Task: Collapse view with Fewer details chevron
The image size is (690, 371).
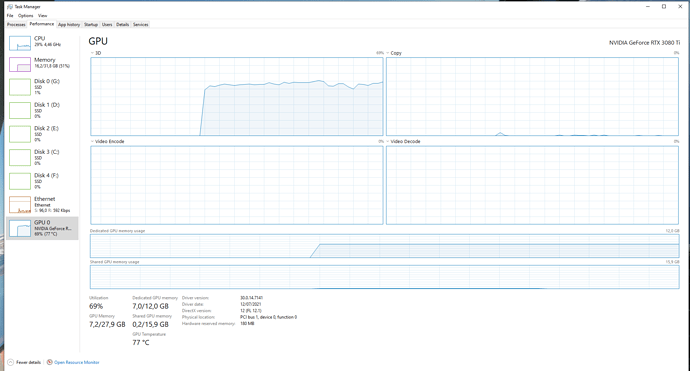Action: click(11, 362)
